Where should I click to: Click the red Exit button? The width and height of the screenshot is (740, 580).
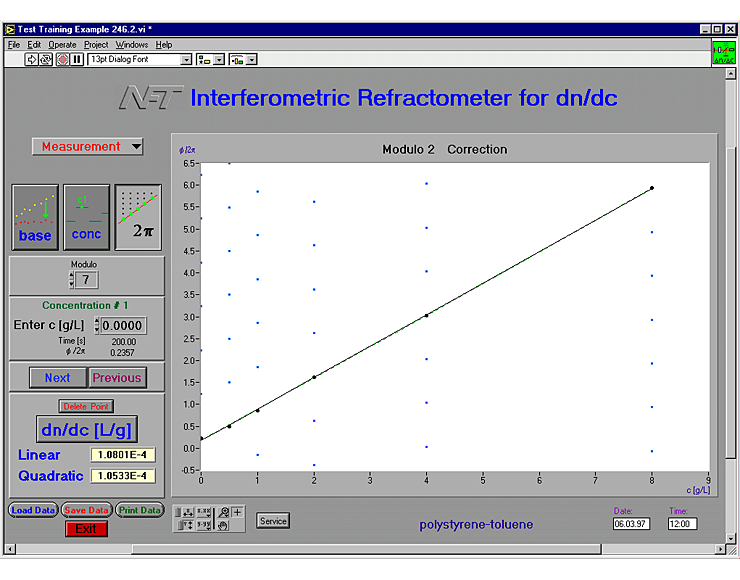click(86, 529)
